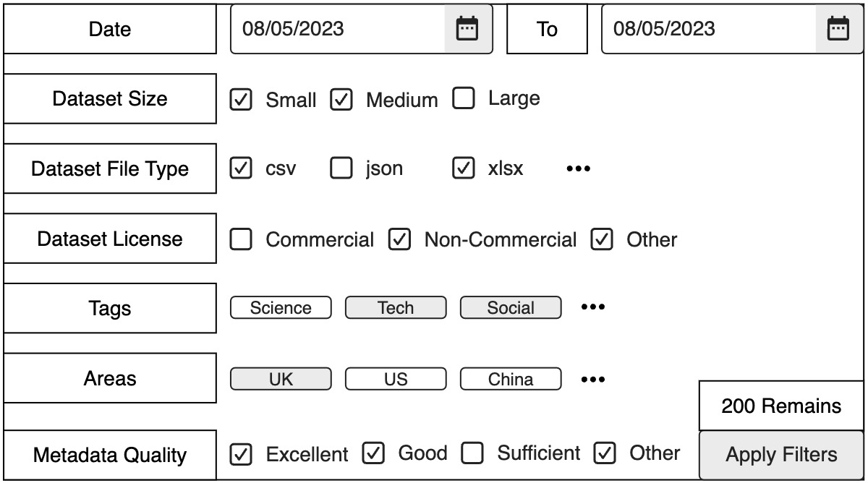The image size is (868, 483).
Task: Uncheck the Small dataset size checkbox
Action: coord(241,99)
